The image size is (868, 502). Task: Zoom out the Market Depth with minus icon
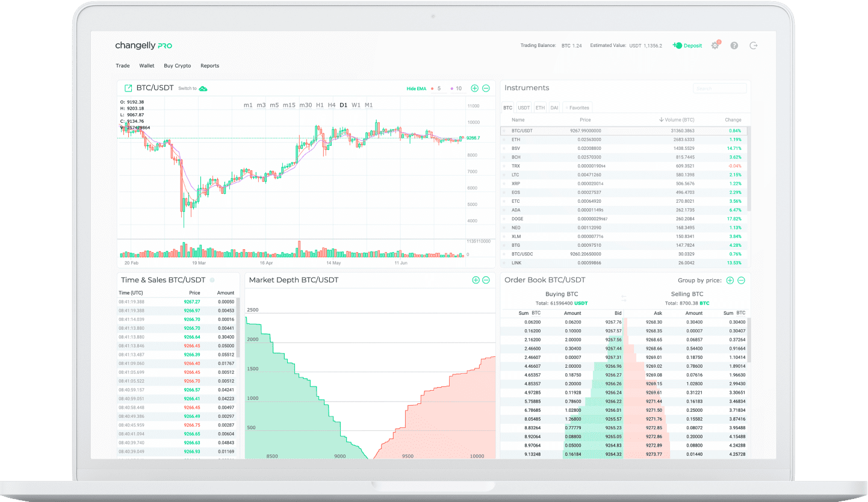click(x=486, y=280)
